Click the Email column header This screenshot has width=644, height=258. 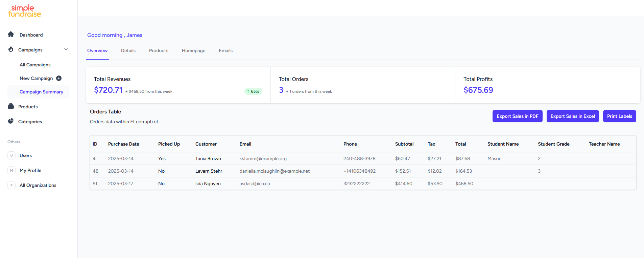tap(245, 144)
